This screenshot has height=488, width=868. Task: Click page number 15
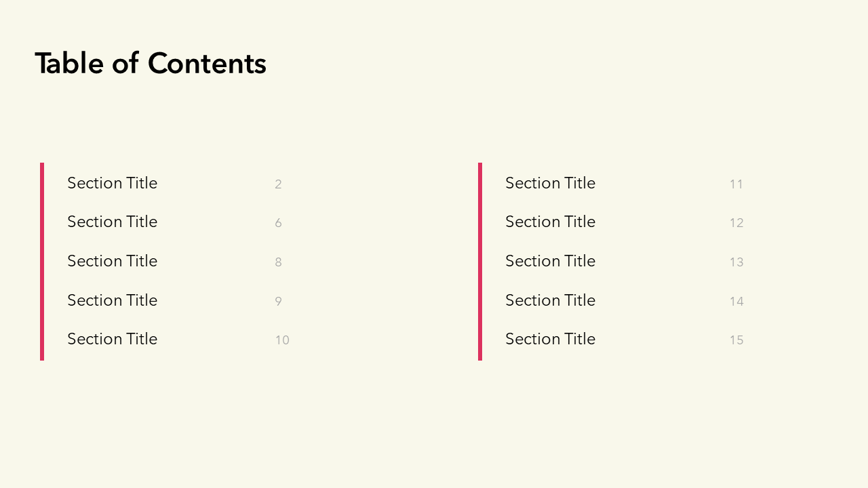[x=736, y=340]
